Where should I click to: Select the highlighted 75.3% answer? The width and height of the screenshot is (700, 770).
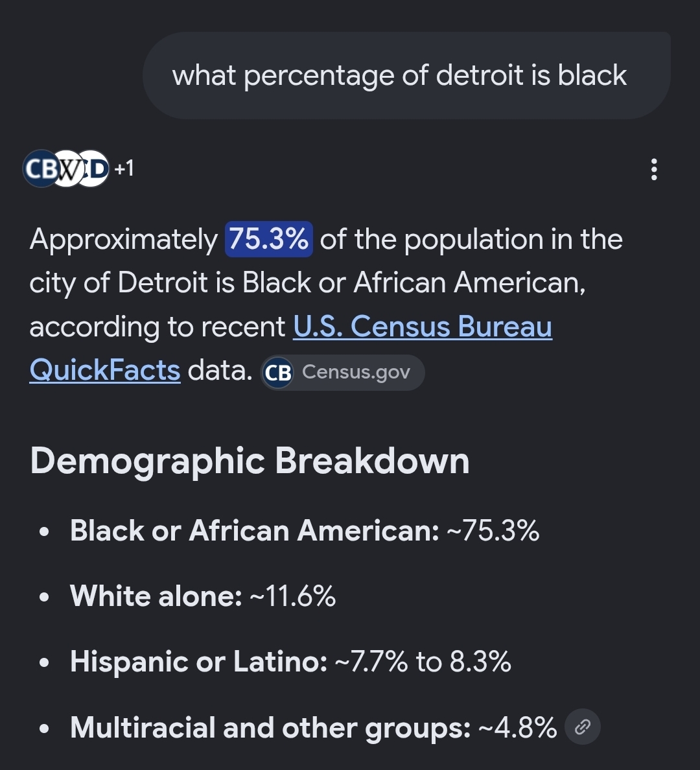click(269, 239)
